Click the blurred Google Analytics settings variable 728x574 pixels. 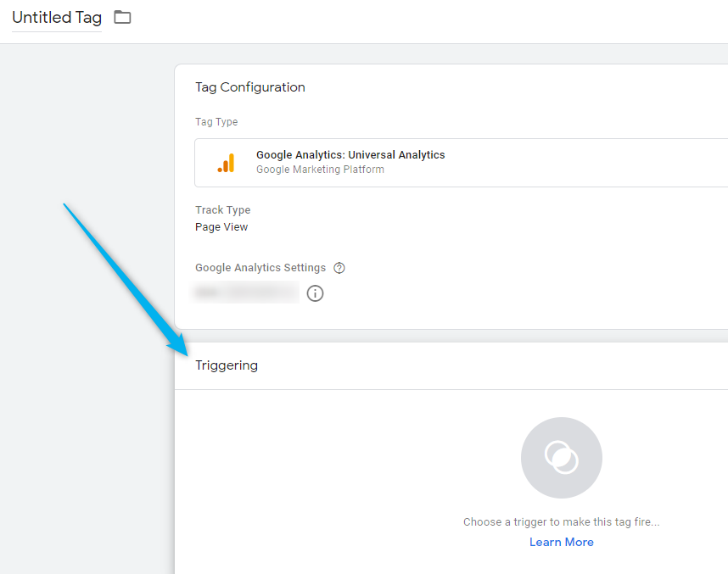pyautogui.click(x=244, y=293)
